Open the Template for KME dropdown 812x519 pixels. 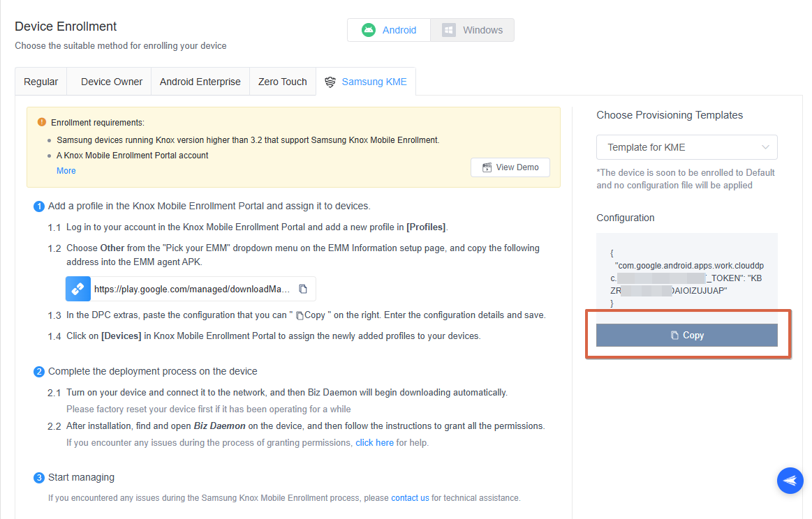(x=686, y=147)
